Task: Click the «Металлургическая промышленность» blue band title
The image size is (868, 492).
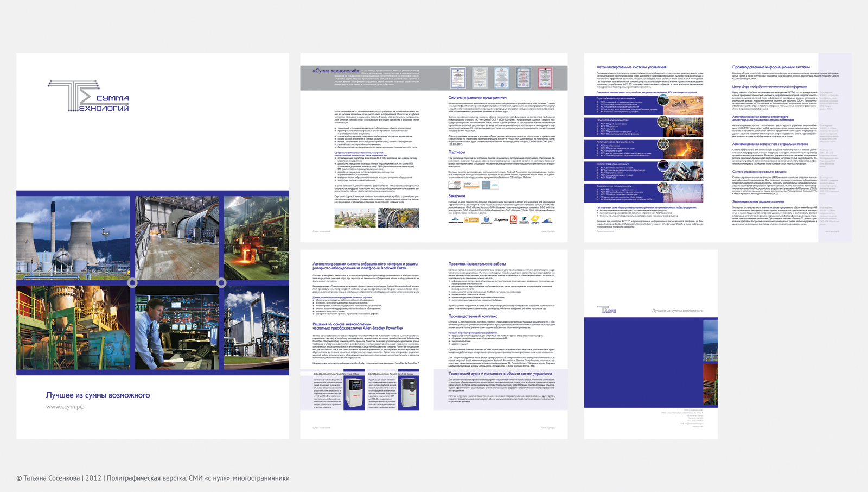Action: tap(615, 142)
